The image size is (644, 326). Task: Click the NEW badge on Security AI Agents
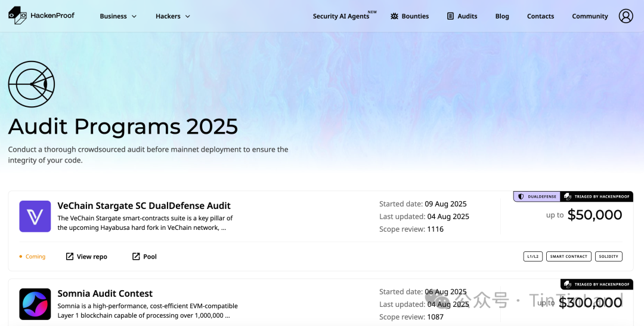[x=372, y=12]
